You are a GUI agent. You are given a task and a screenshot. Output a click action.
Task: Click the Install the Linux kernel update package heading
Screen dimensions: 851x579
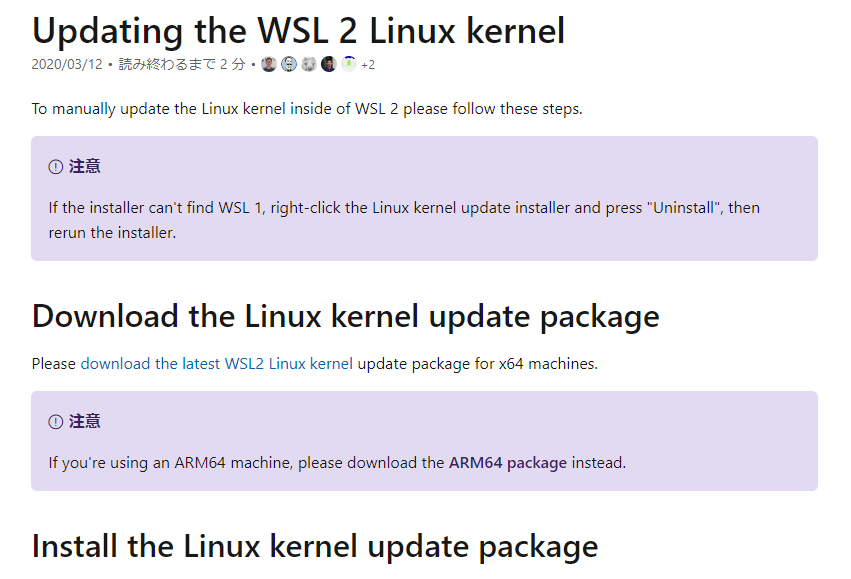coord(315,546)
